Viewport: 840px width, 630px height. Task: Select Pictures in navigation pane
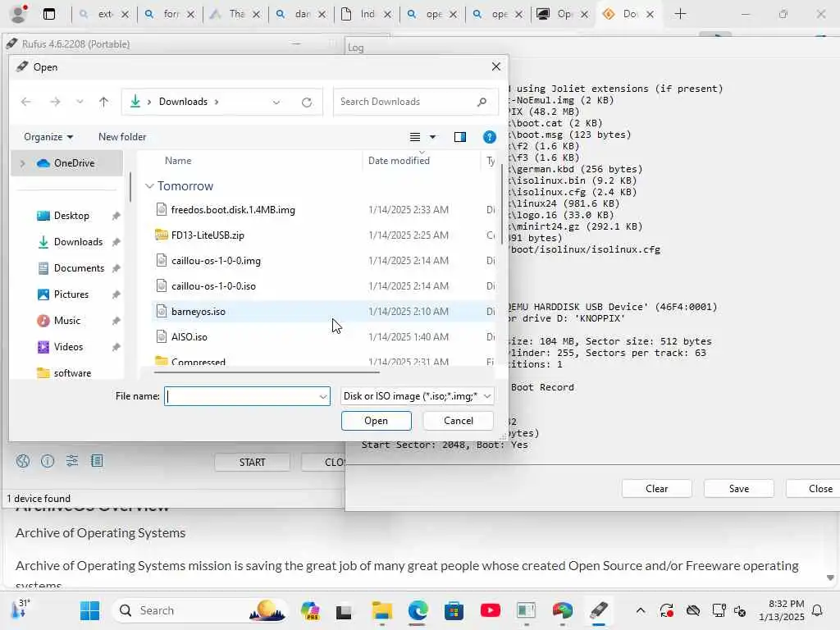click(x=71, y=294)
